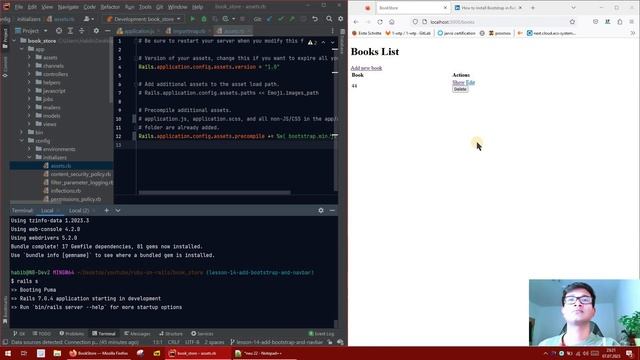Click the Add new book link
Viewport: 640px width, 360px height.
[x=366, y=68]
